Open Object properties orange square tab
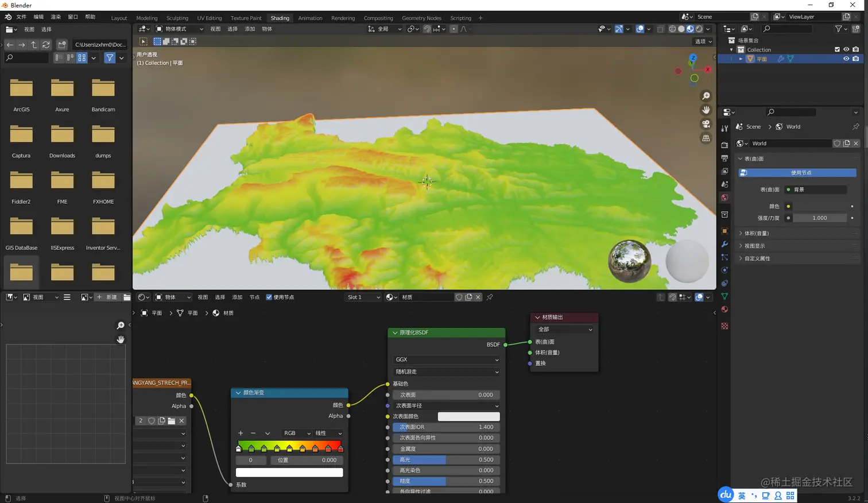 coord(724,231)
